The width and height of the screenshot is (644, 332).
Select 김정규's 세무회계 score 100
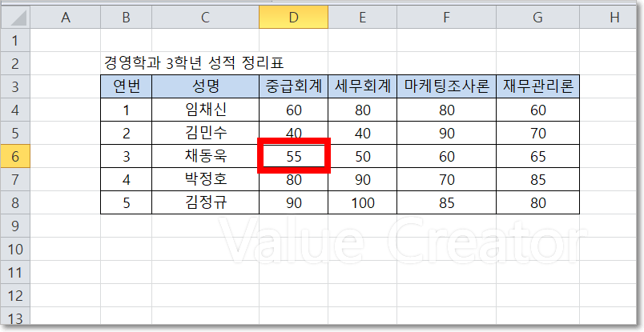click(362, 202)
